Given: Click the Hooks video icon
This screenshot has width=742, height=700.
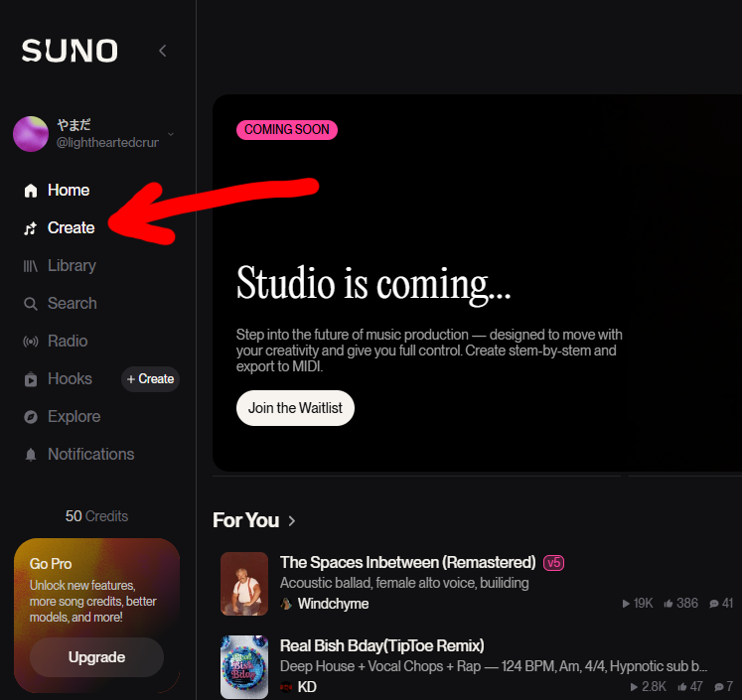Looking at the screenshot, I should [x=31, y=379].
